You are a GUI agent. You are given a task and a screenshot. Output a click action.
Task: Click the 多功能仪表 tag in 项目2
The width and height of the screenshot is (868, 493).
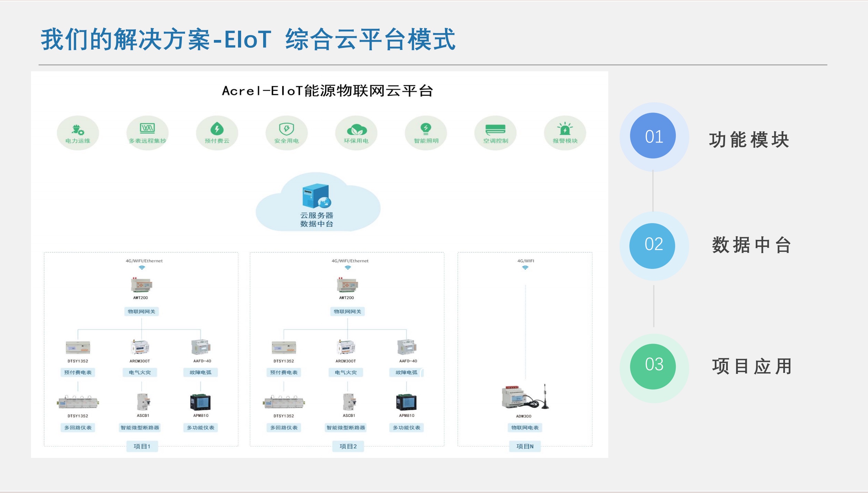(x=406, y=428)
